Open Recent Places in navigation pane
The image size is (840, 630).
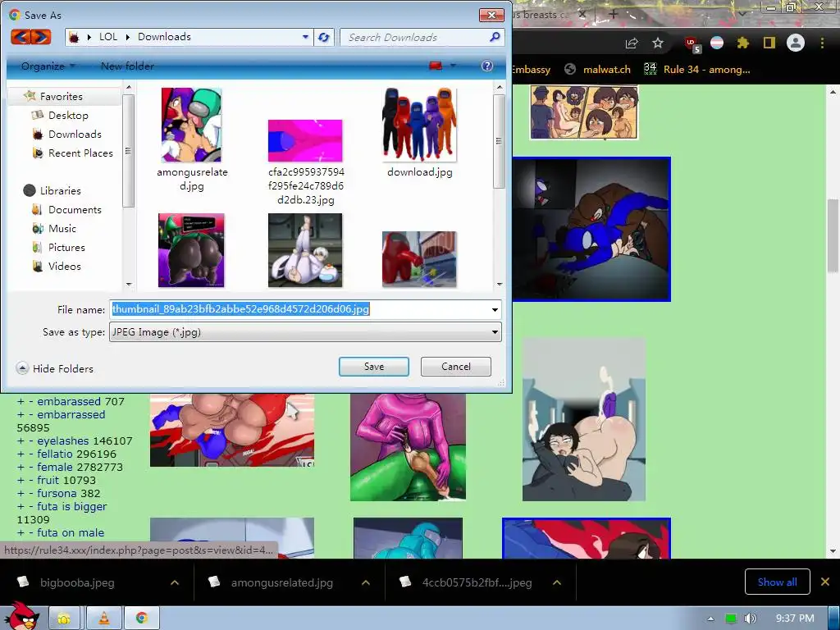click(x=80, y=153)
